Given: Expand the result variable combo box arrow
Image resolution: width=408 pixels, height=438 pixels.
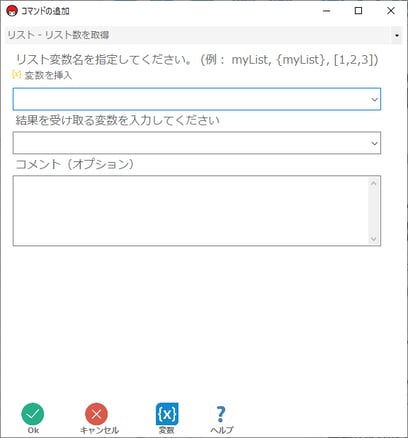Looking at the screenshot, I should pos(374,143).
